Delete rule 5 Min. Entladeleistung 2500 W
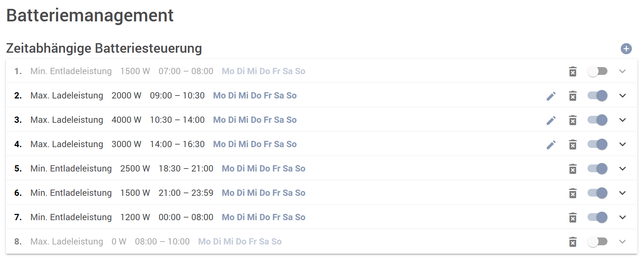Viewport: 644px width, 260px height. 573,169
